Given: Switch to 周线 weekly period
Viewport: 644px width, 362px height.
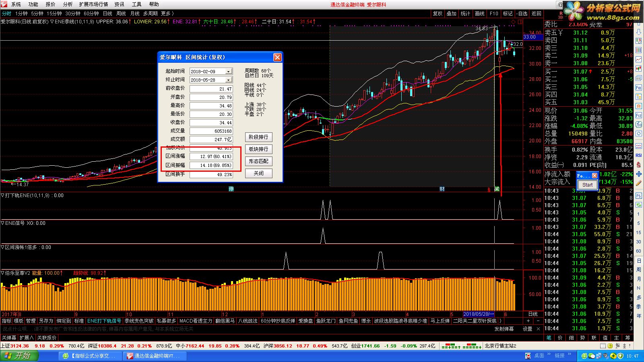Looking at the screenshot, I should pyautogui.click(x=121, y=13).
